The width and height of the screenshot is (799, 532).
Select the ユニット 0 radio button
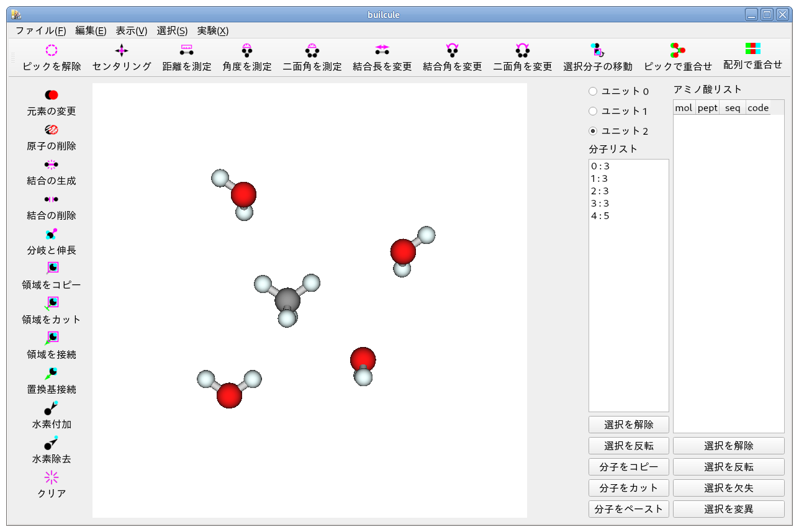tap(593, 91)
